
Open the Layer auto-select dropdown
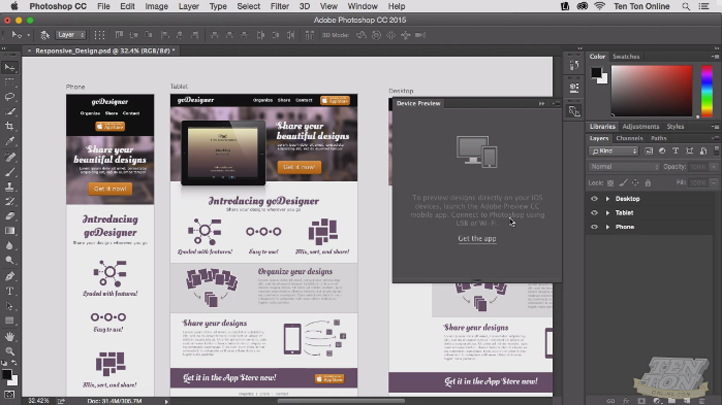[x=71, y=35]
